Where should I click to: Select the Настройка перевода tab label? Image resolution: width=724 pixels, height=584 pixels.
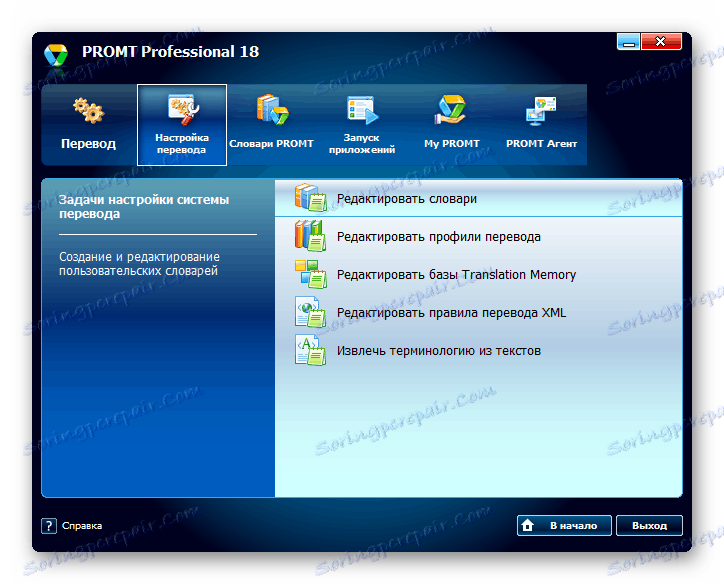[182, 144]
